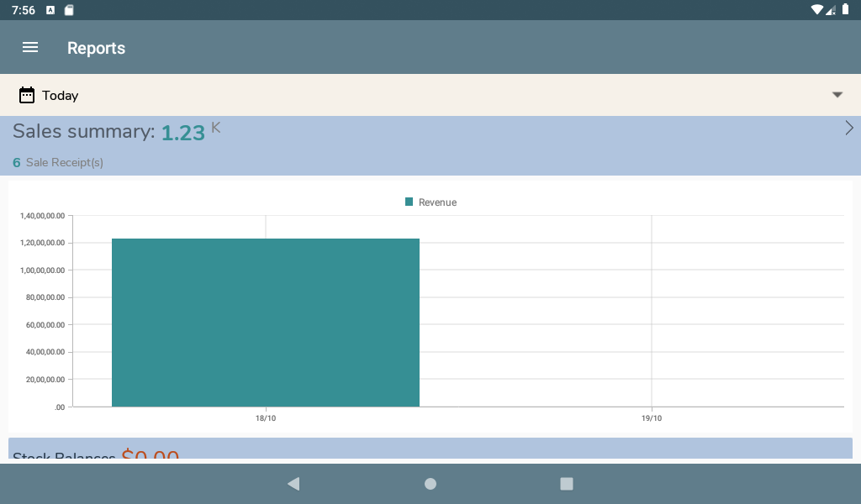Tap the Android recent apps square

567,484
